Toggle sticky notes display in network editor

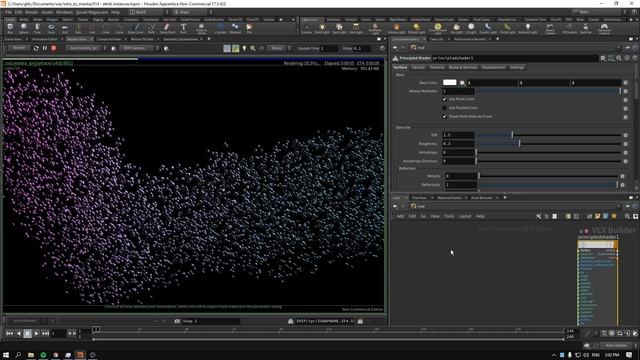[x=598, y=216]
